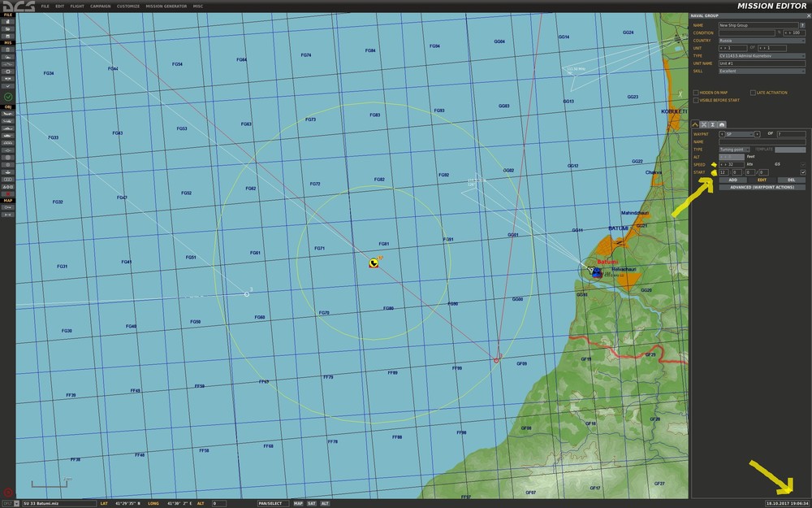
Task: Enable Visible Before Start checkbox
Action: point(696,101)
